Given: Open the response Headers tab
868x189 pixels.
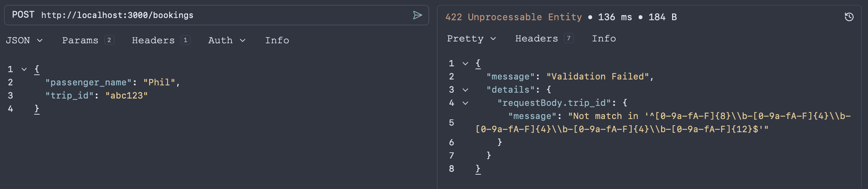Looking at the screenshot, I should pos(545,38).
